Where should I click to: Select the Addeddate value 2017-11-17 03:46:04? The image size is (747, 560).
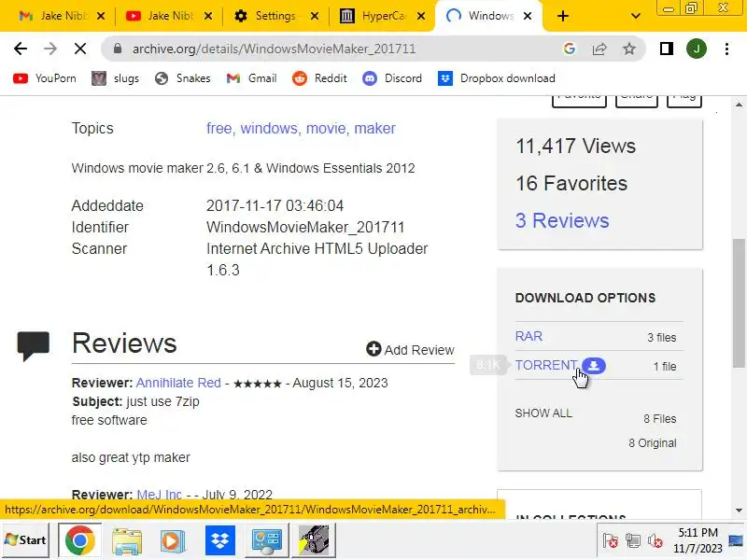click(275, 205)
